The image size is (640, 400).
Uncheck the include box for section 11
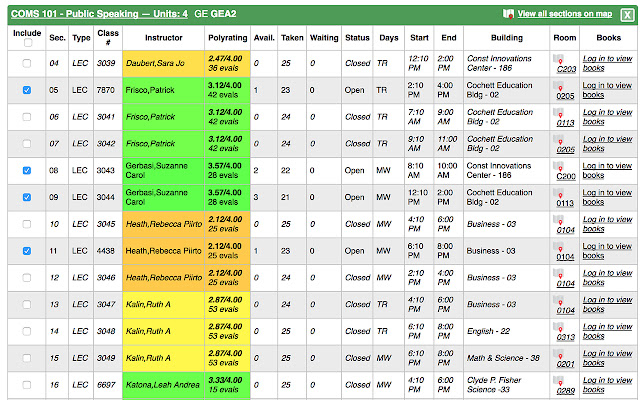pyautogui.click(x=27, y=251)
